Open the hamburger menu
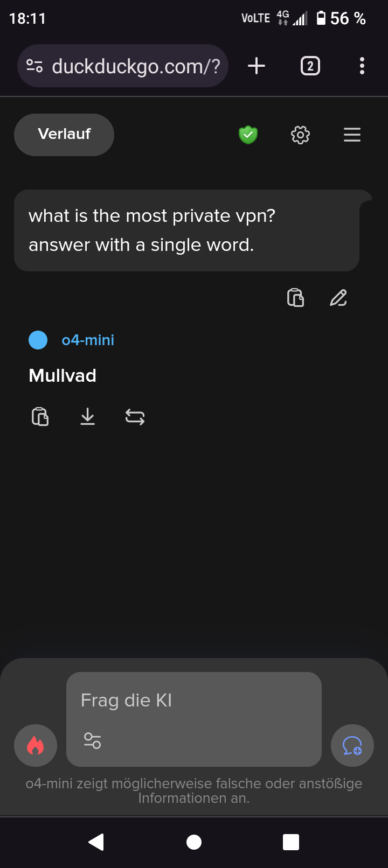This screenshot has width=388, height=868. 352,135
